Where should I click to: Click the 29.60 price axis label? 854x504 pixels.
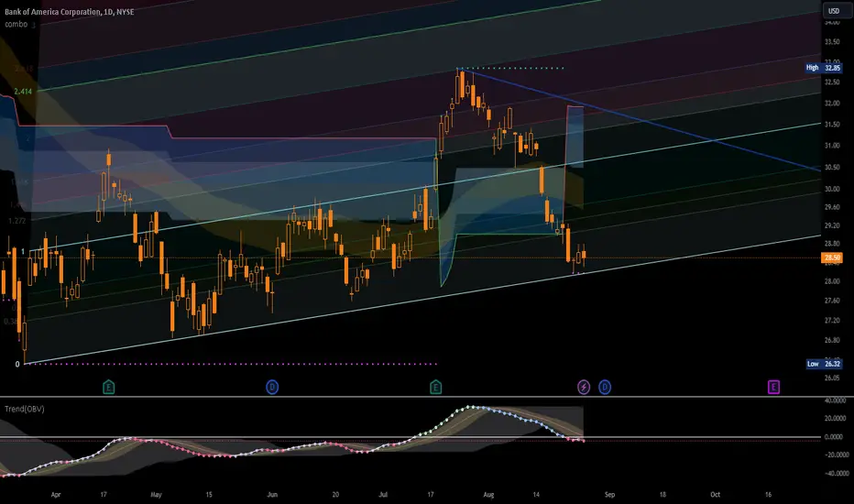[x=832, y=207]
